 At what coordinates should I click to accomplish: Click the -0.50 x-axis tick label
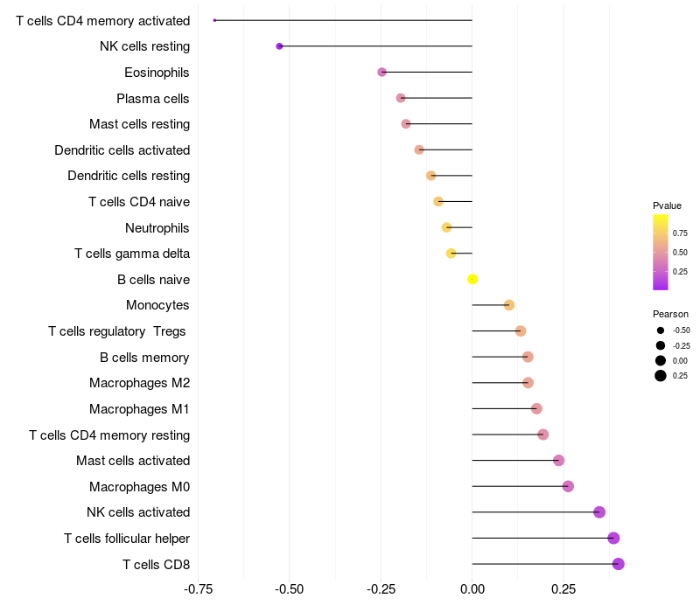point(289,588)
